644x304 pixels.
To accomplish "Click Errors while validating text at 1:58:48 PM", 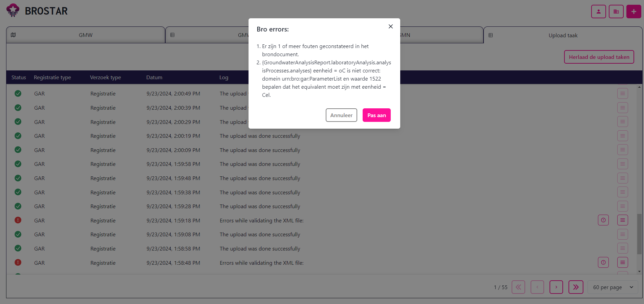I will (x=261, y=263).
